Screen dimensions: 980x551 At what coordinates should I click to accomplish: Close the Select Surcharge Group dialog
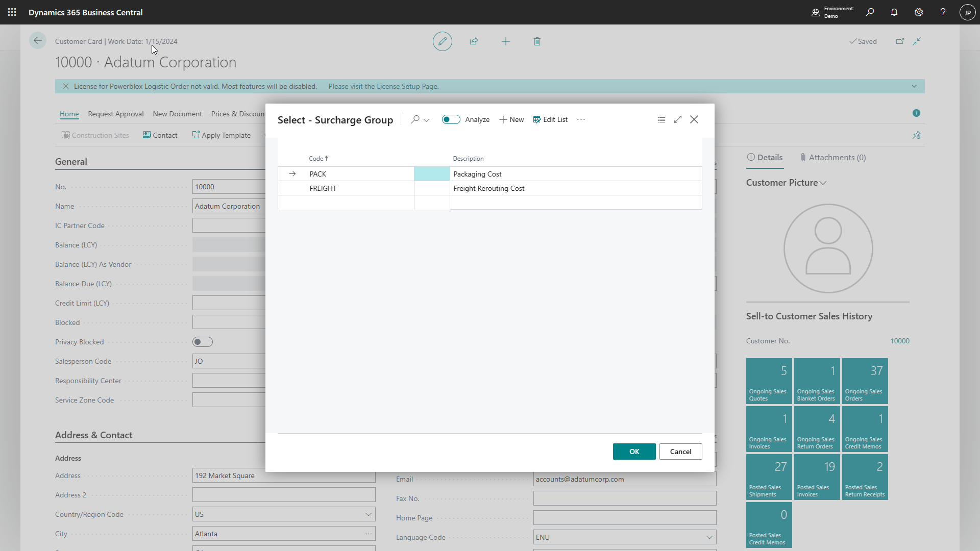tap(694, 119)
